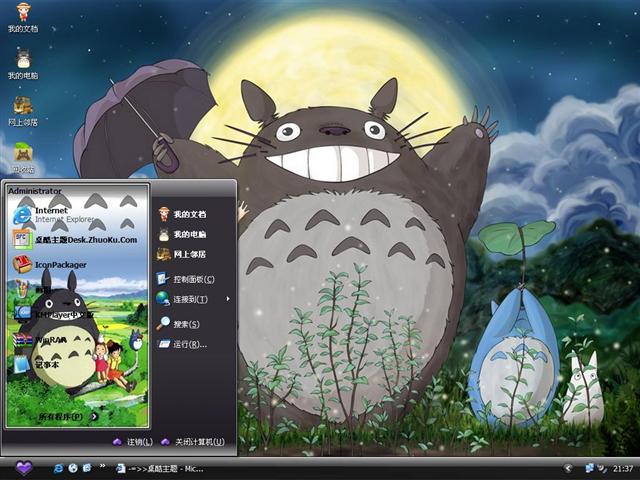
Task: Open 桌酷主题Desk.ZhuoKu.Com in Start menu
Action: (75, 240)
